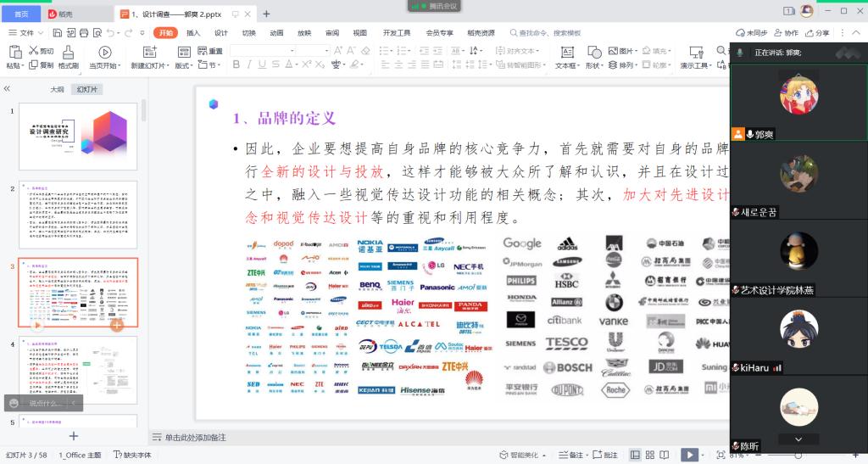This screenshot has height=464, width=868.
Task: Open the font name combo box
Action: [263, 50]
